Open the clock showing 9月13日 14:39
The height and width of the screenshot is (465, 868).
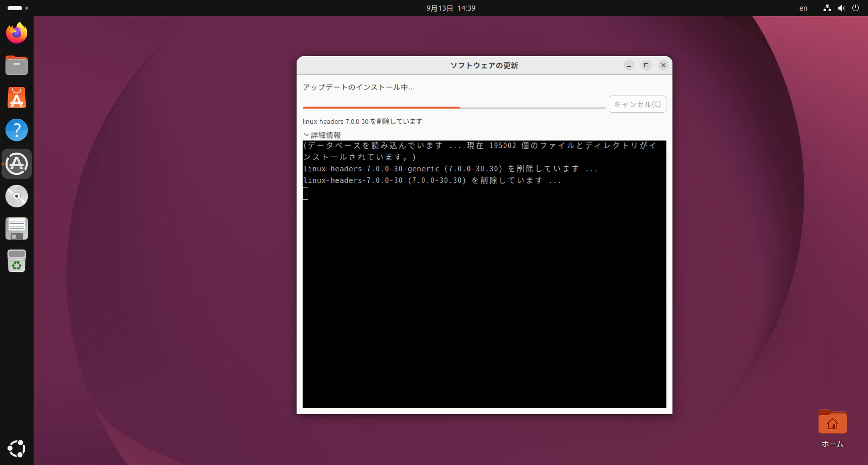coord(451,8)
